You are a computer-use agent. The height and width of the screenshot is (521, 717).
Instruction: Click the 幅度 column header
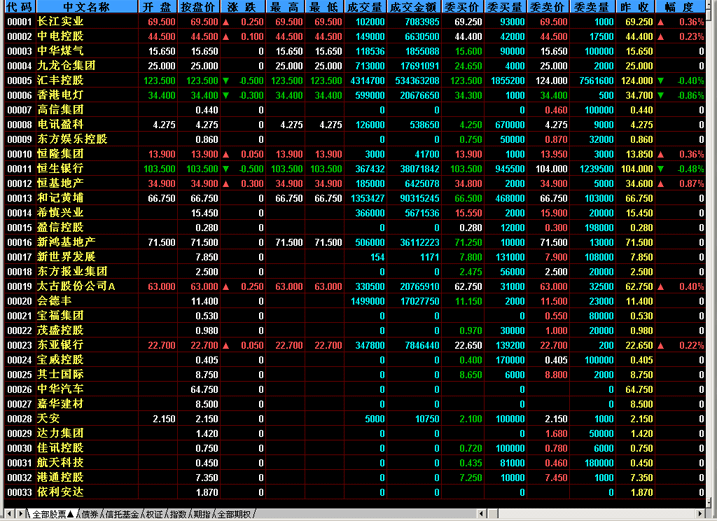click(680, 7)
